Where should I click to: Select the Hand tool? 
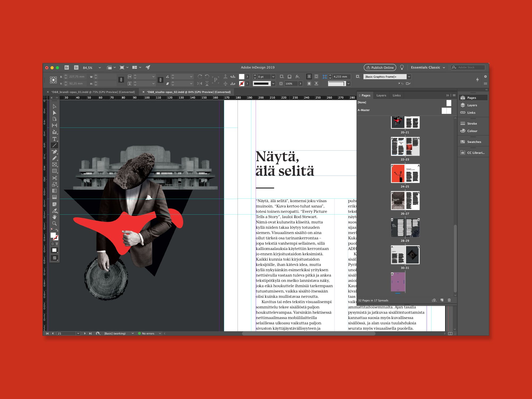pyautogui.click(x=54, y=217)
